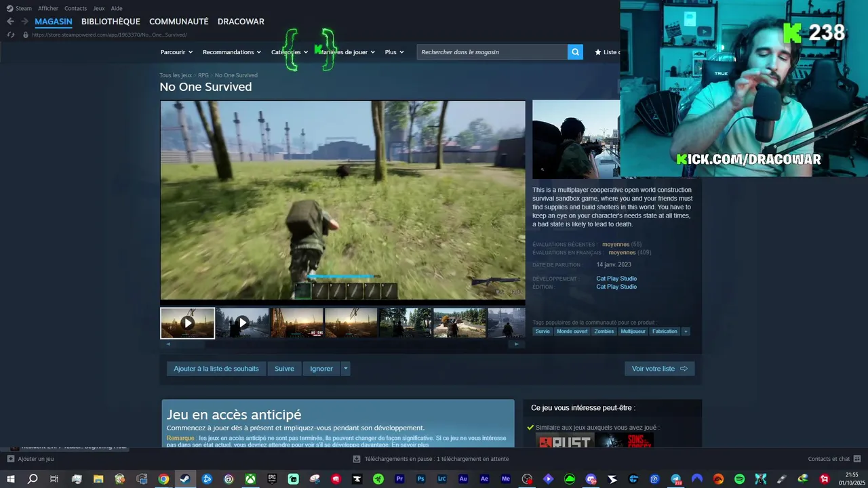Launch Xbox app from taskbar
The image size is (868, 488).
tap(250, 479)
